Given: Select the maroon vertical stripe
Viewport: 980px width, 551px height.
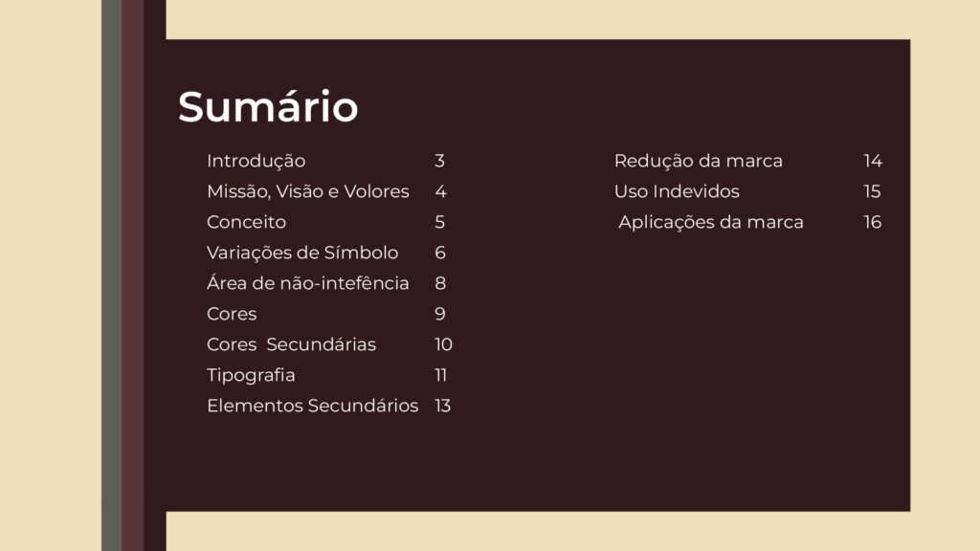Looking at the screenshot, I should coord(132,275).
